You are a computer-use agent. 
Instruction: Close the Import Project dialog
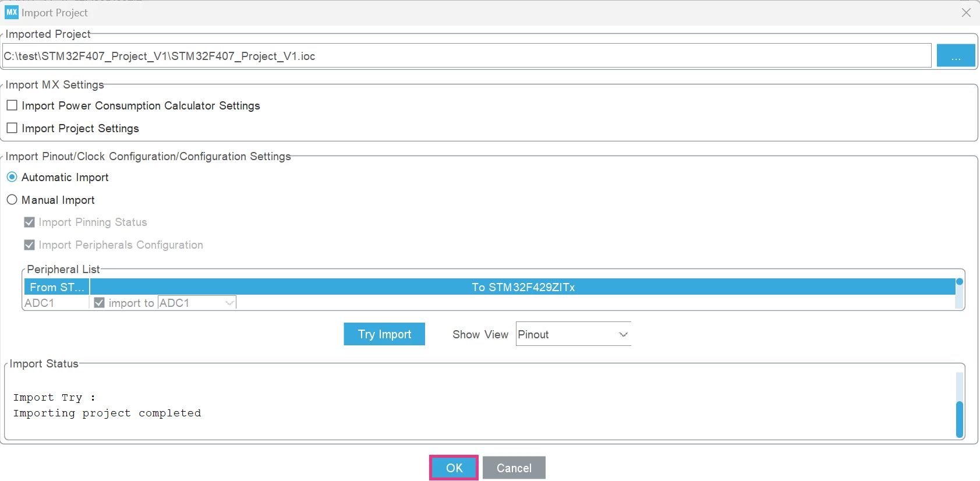(966, 13)
